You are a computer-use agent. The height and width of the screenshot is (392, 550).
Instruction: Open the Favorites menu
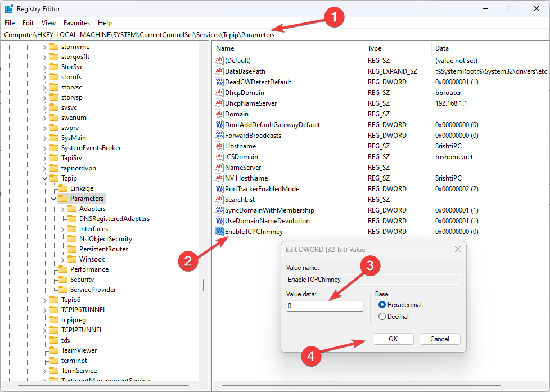(x=77, y=23)
